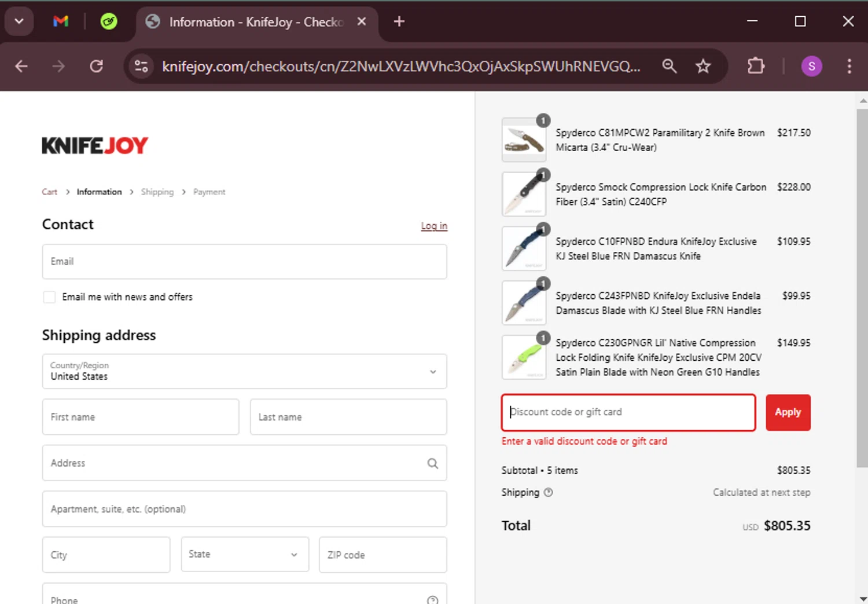The image size is (868, 604).
Task: Go forward to the next page
Action: 58,66
